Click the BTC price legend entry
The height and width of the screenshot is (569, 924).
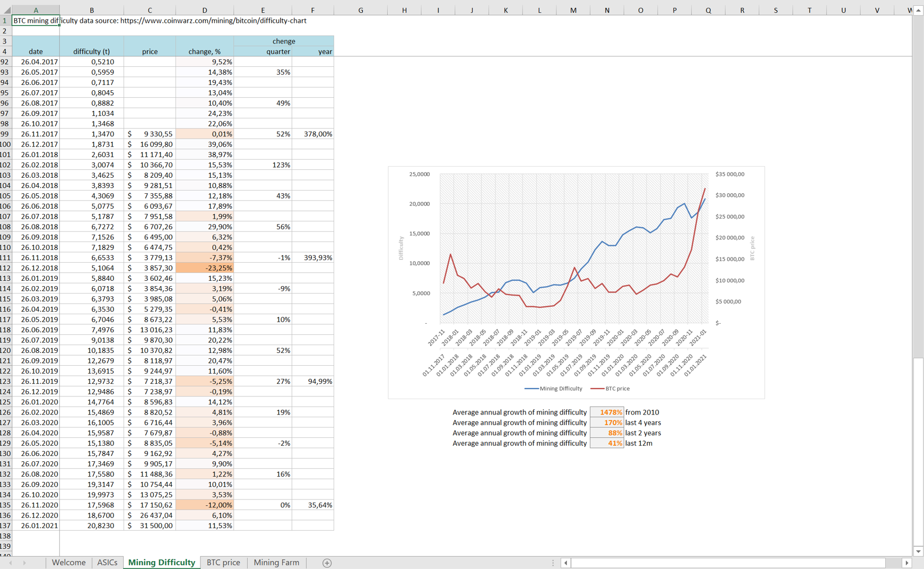coord(610,389)
